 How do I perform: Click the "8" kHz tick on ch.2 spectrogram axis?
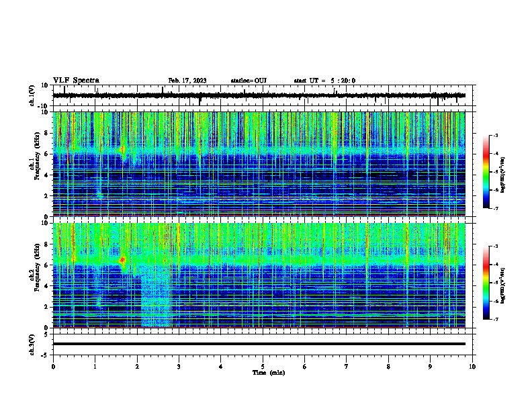pyautogui.click(x=46, y=244)
